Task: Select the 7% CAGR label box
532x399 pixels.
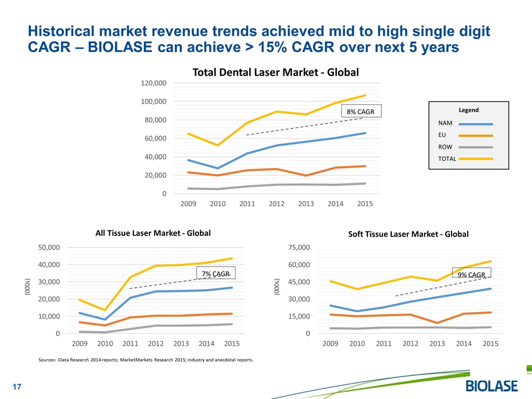Action: click(216, 274)
